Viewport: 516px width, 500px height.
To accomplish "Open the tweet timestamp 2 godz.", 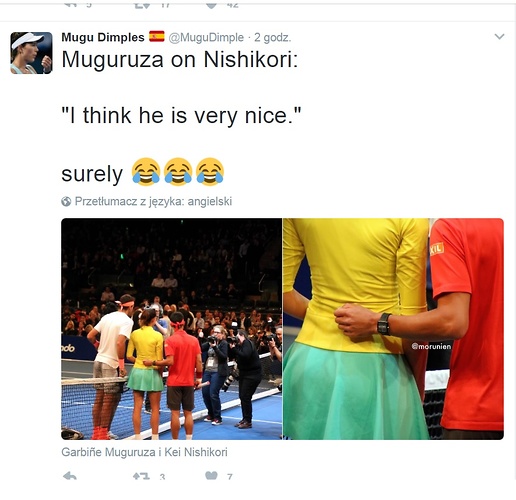I will pos(272,37).
